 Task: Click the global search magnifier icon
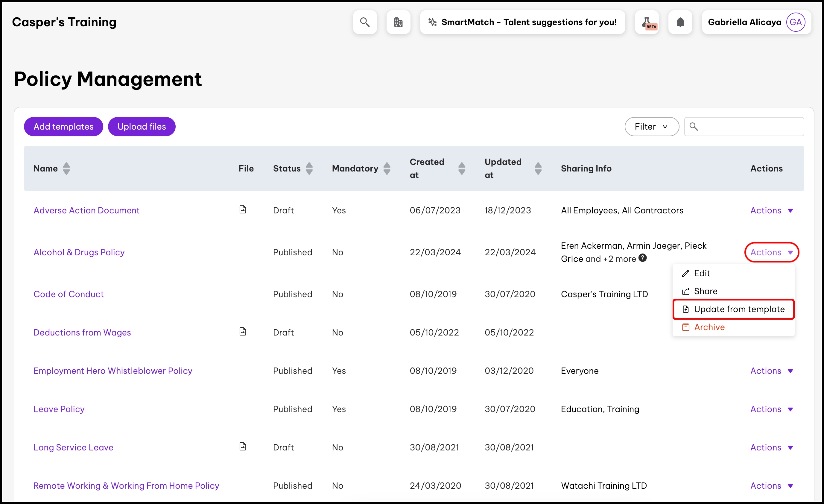[364, 22]
